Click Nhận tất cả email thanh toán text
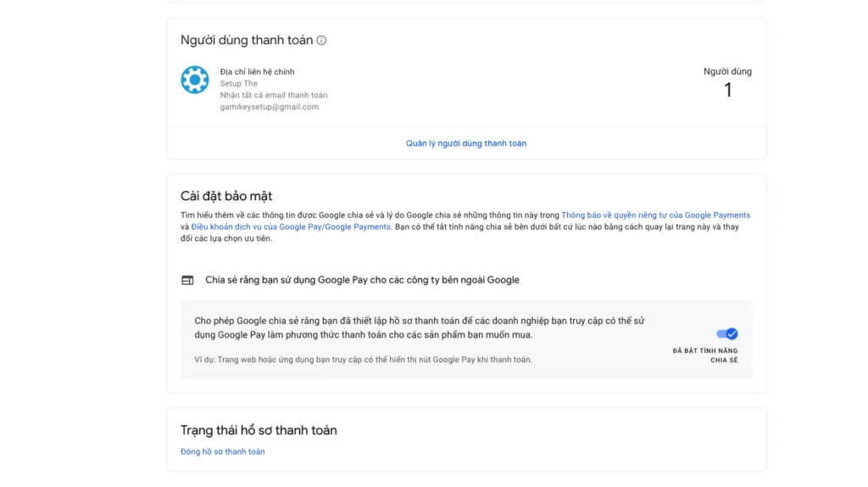The width and height of the screenshot is (868, 487). pyautogui.click(x=273, y=96)
